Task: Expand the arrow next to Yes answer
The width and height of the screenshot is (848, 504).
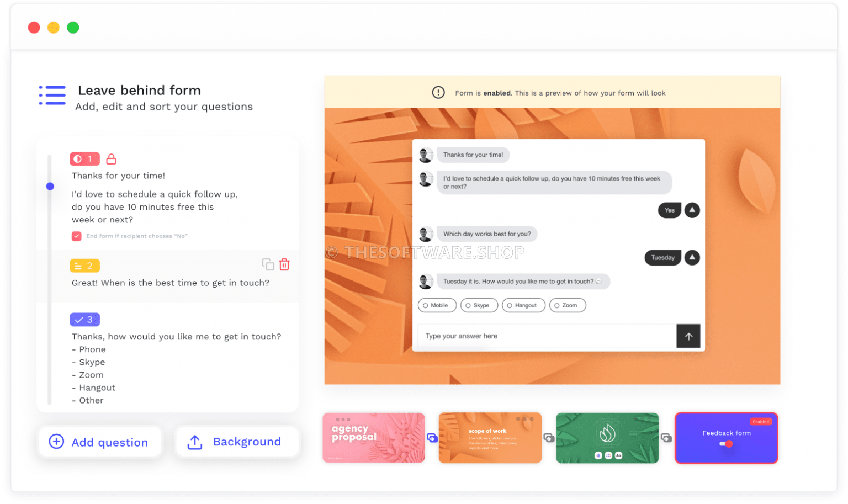Action: pyautogui.click(x=692, y=210)
